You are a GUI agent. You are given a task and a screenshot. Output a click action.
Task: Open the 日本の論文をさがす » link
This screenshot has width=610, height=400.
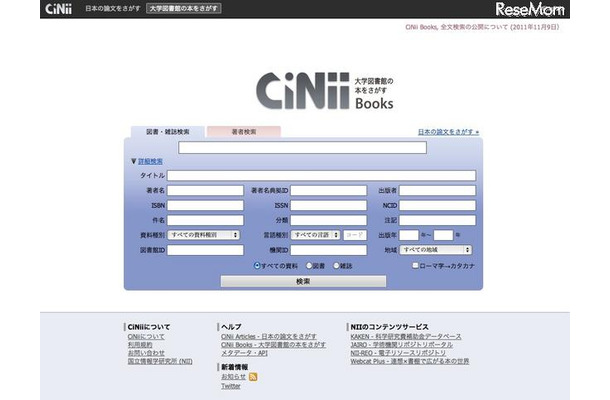[449, 132]
